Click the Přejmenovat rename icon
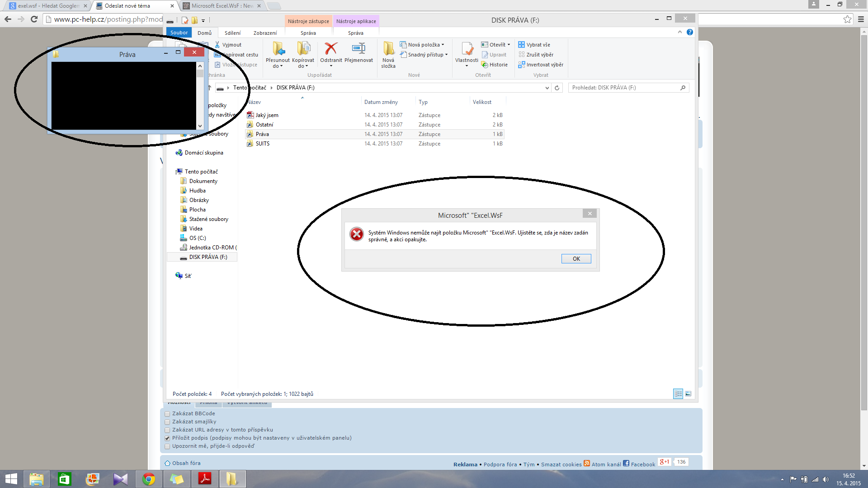Viewport: 868px width, 488px height. click(x=359, y=49)
